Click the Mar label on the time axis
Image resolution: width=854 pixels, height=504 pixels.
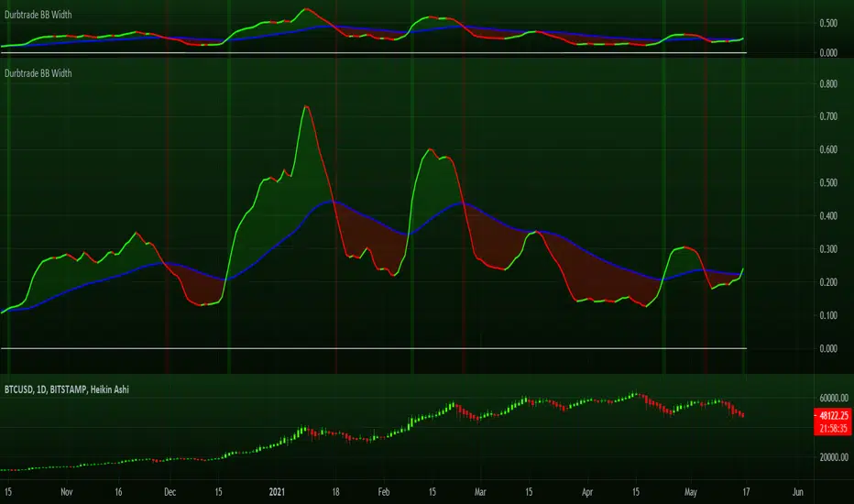[x=481, y=491]
